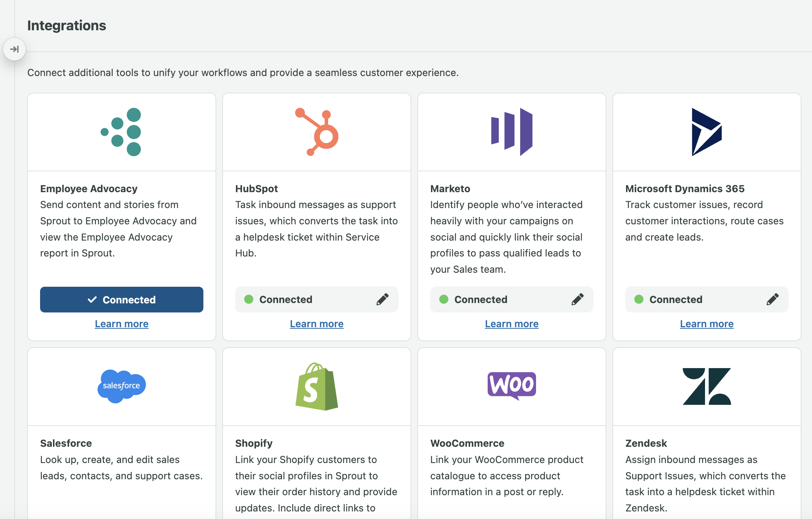Open Learn more for Employee Advocacy

(122, 324)
